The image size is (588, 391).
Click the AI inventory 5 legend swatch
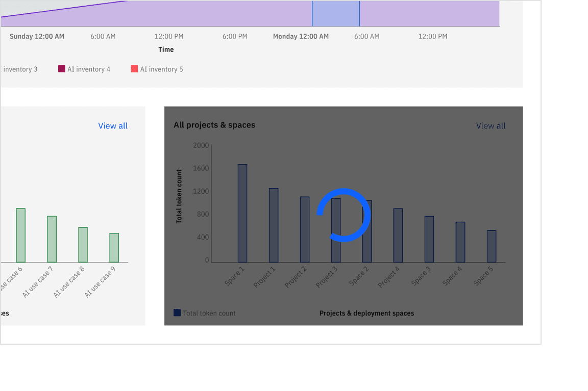(x=134, y=69)
